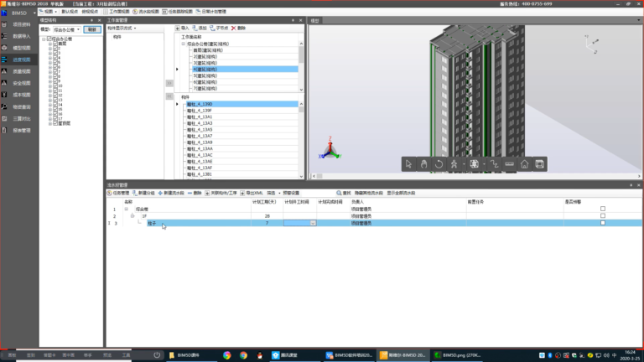
Task: Click the save view icon in the viewer toolbar
Action: tap(540, 164)
